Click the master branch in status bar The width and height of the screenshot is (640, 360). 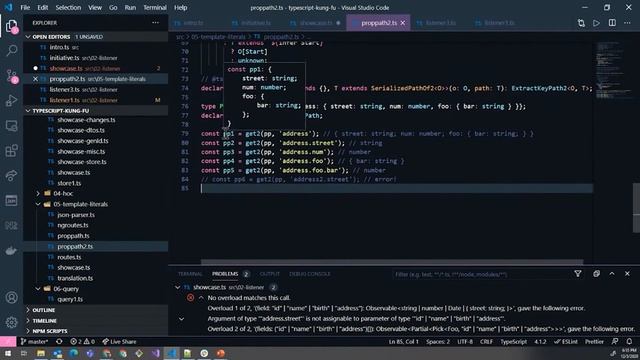[34, 342]
